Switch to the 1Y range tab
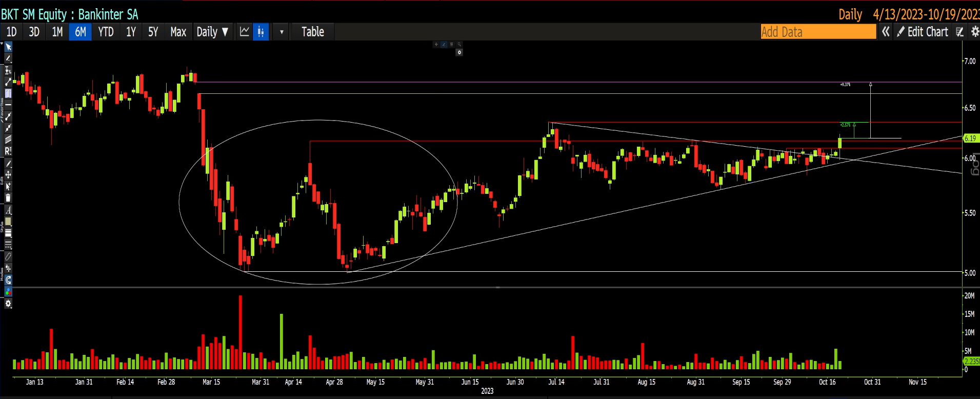The image size is (980, 399). (131, 32)
